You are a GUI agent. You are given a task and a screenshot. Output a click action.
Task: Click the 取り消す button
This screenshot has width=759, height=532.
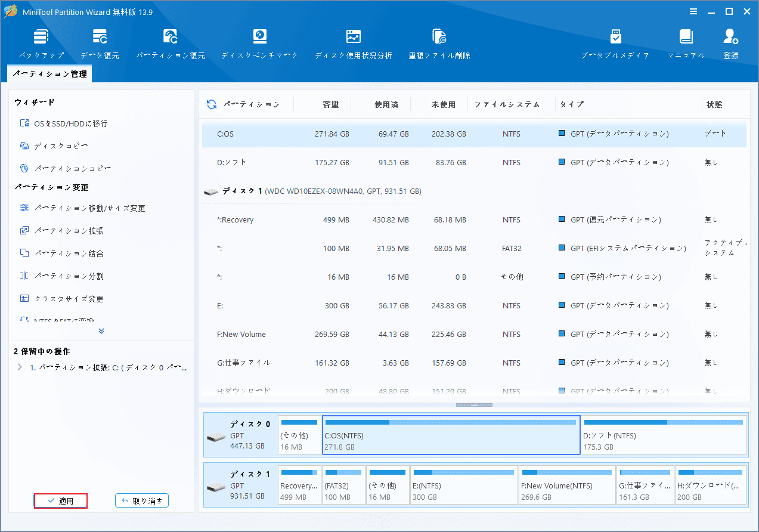point(142,501)
